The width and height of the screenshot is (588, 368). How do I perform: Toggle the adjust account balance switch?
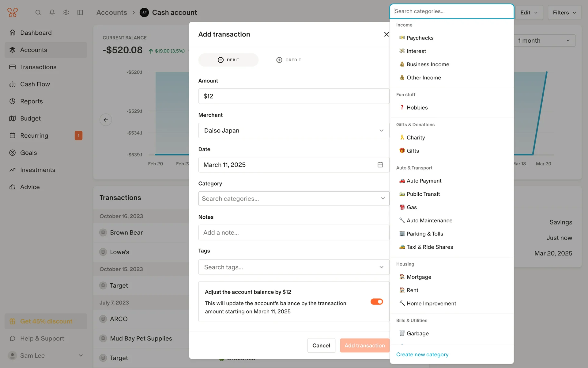[376, 302]
